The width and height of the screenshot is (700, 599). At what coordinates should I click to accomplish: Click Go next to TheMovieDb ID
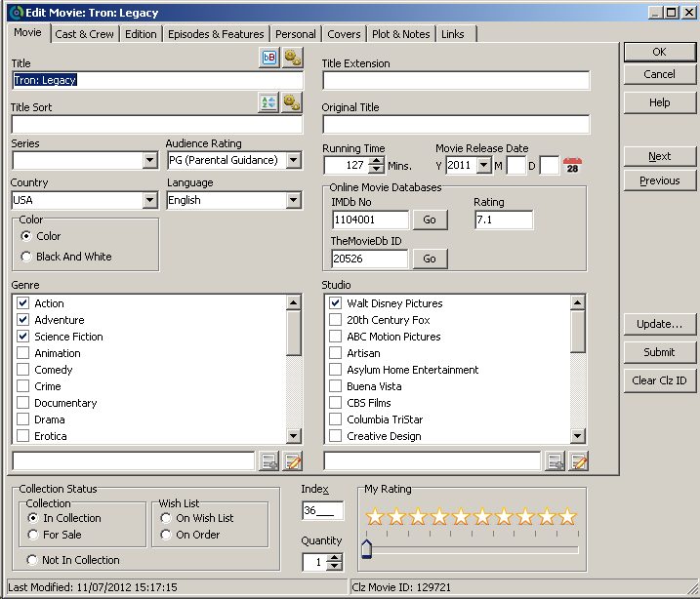pos(430,259)
